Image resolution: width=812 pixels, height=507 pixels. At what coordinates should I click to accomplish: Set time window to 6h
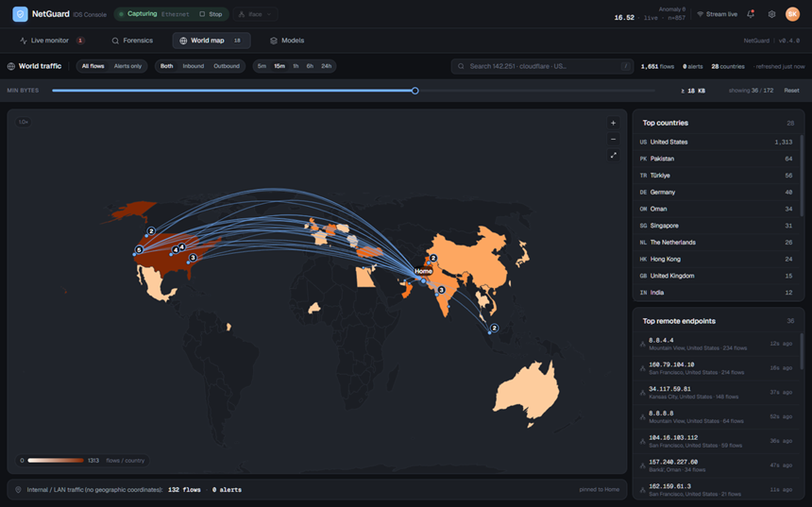click(310, 66)
